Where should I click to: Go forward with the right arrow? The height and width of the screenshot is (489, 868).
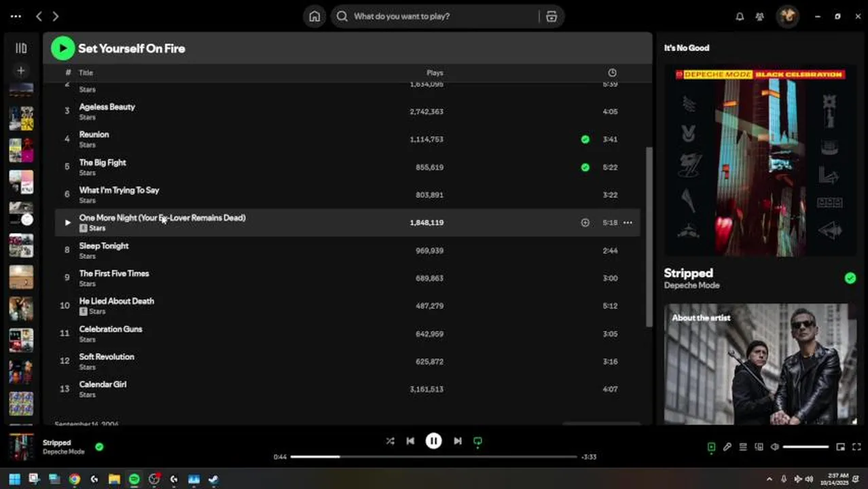(56, 16)
